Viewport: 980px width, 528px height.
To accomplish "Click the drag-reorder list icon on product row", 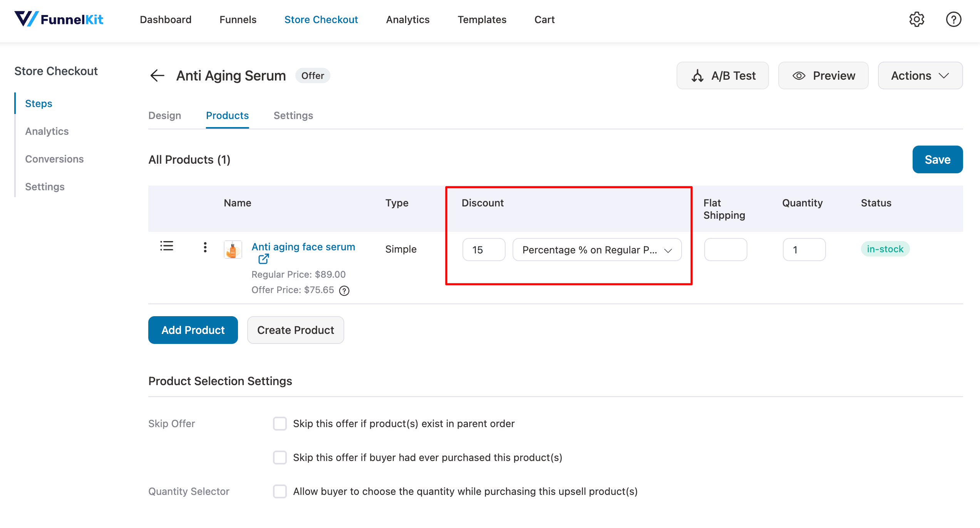I will tap(167, 246).
